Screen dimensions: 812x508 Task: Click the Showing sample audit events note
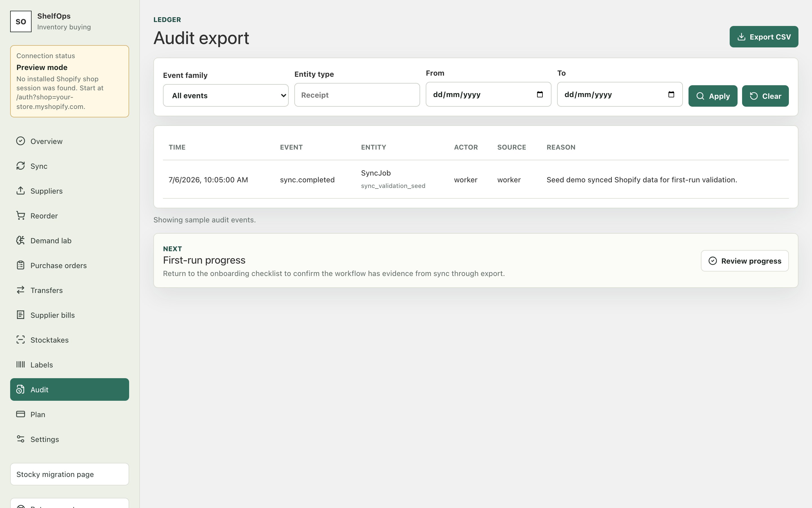(x=204, y=220)
